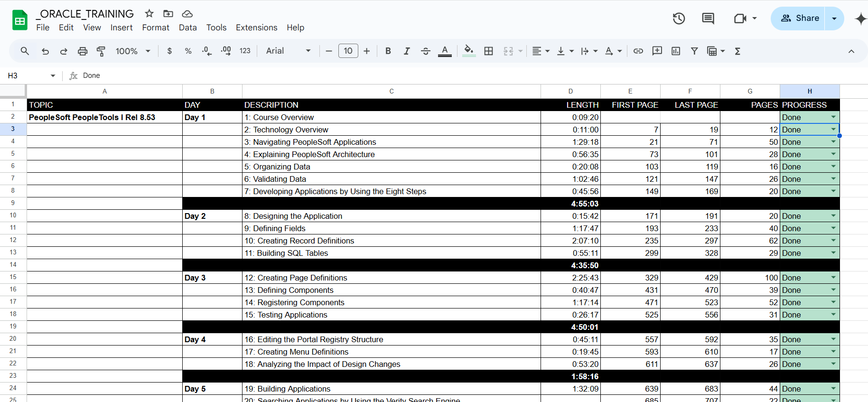Open all comments panel
The height and width of the screenshot is (402, 868).
708,19
